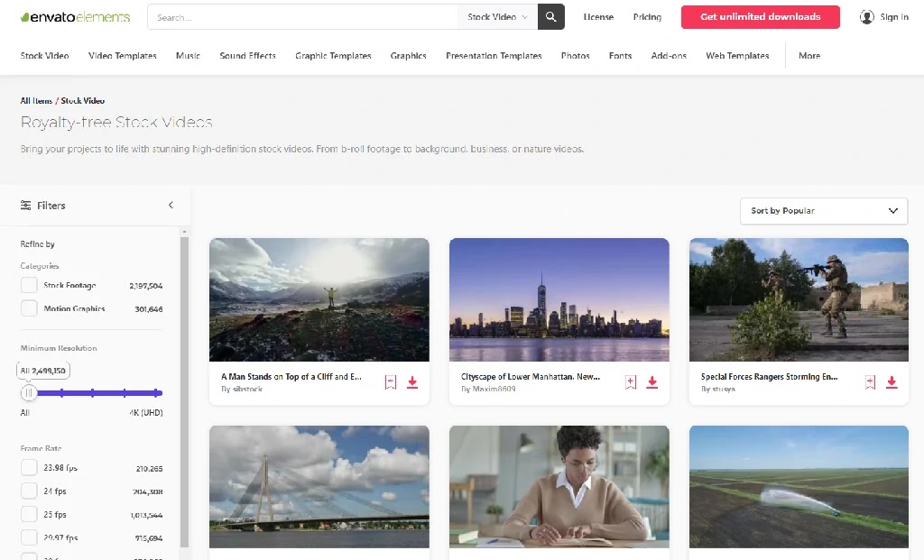Open the Photos nav tab
Viewport: 924px width, 560px height.
coord(575,55)
